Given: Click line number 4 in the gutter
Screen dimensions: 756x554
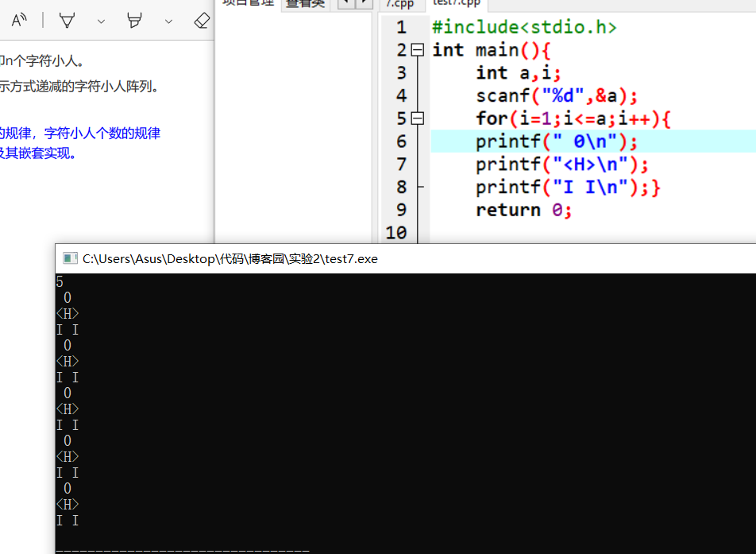Looking at the screenshot, I should tap(402, 95).
